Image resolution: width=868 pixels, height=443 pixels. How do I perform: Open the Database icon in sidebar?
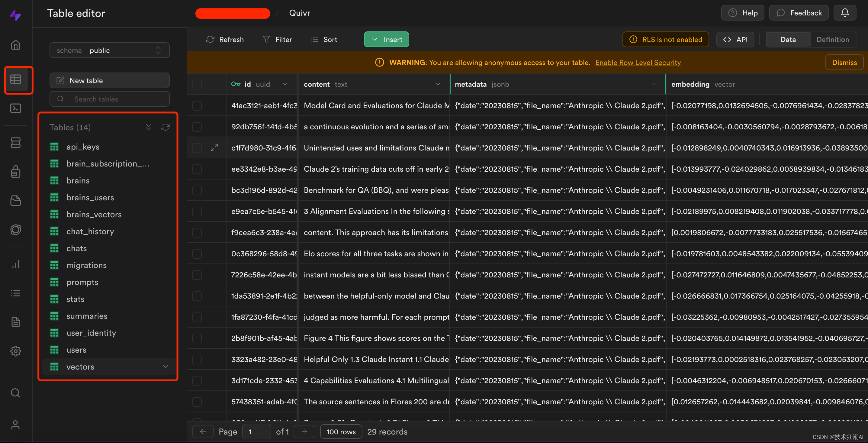coord(15,143)
